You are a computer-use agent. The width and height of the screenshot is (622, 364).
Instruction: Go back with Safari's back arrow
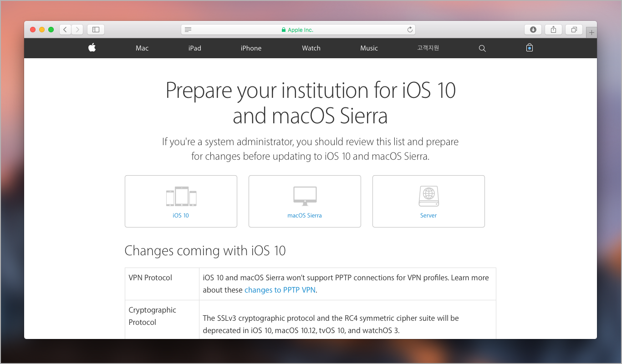pyautogui.click(x=65, y=30)
